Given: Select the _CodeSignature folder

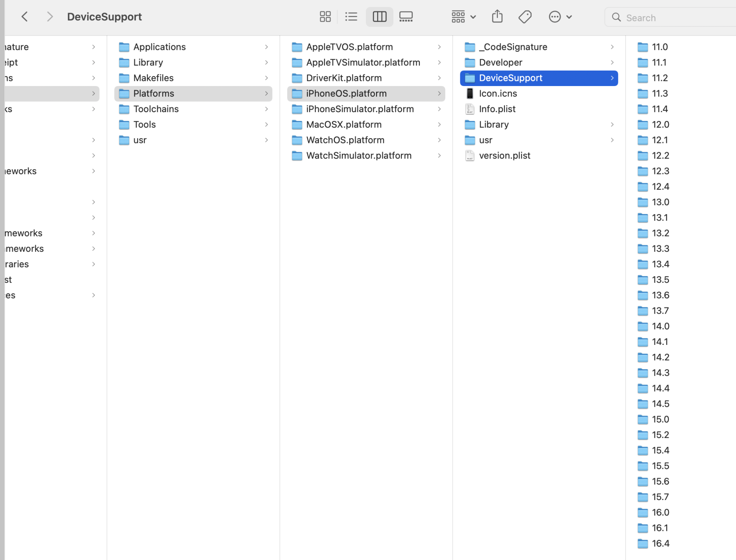Looking at the screenshot, I should [513, 47].
